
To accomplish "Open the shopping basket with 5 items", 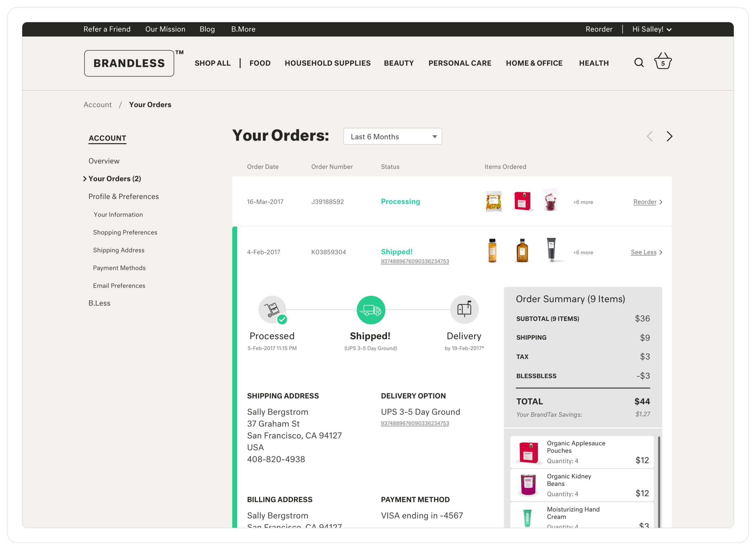I will [x=663, y=61].
